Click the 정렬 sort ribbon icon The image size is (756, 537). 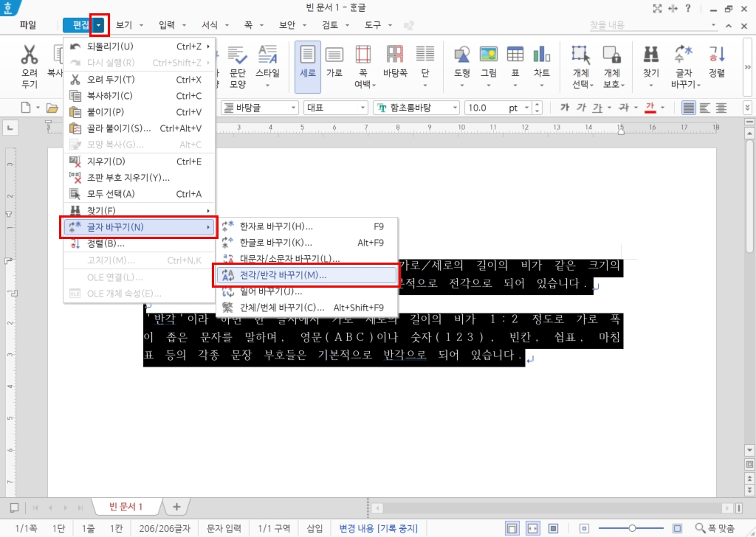716,55
